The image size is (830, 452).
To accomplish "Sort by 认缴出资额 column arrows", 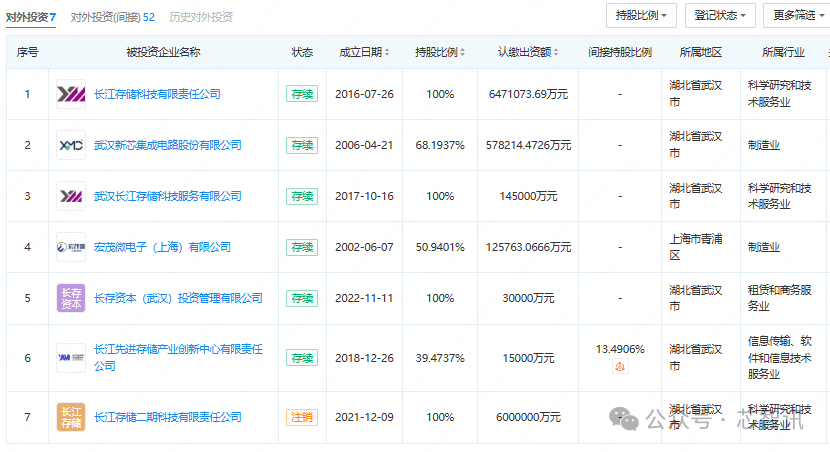I will pos(556,52).
